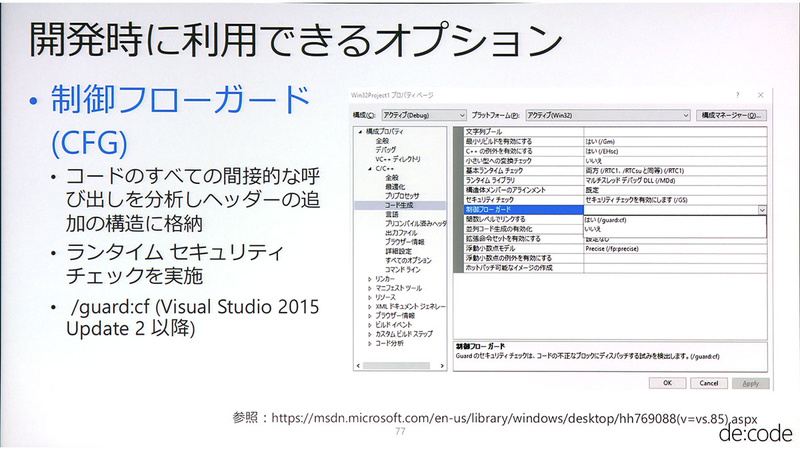Click the C++ の例外を有効にする property
This screenshot has height=450, width=800.
click(523, 151)
